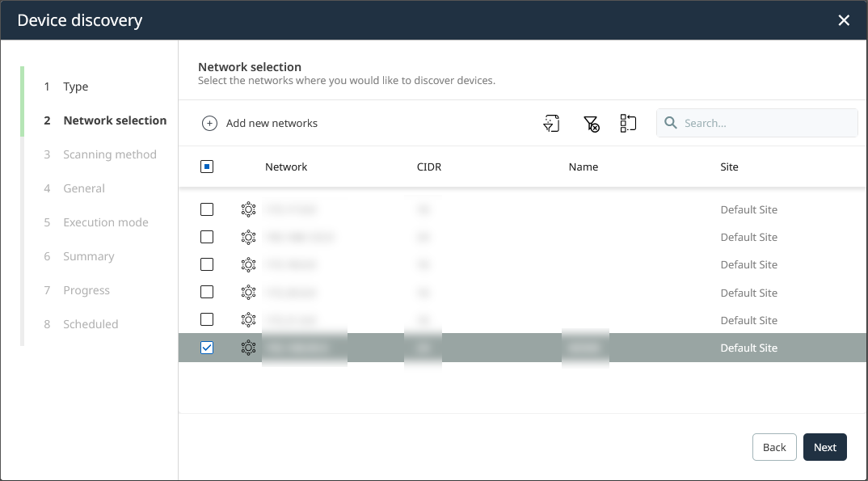The width and height of the screenshot is (868, 481).
Task: Sort by the Network column header
Action: (286, 167)
